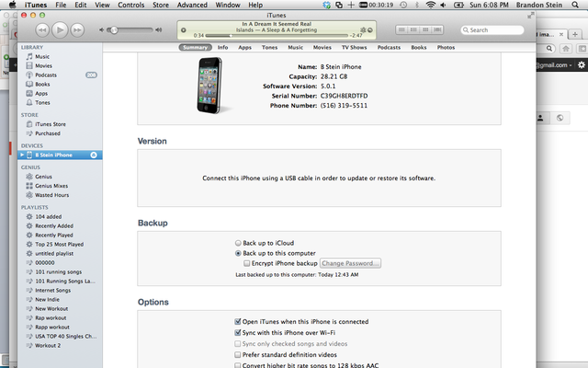Check Prefer standard definition videos

coord(237,355)
